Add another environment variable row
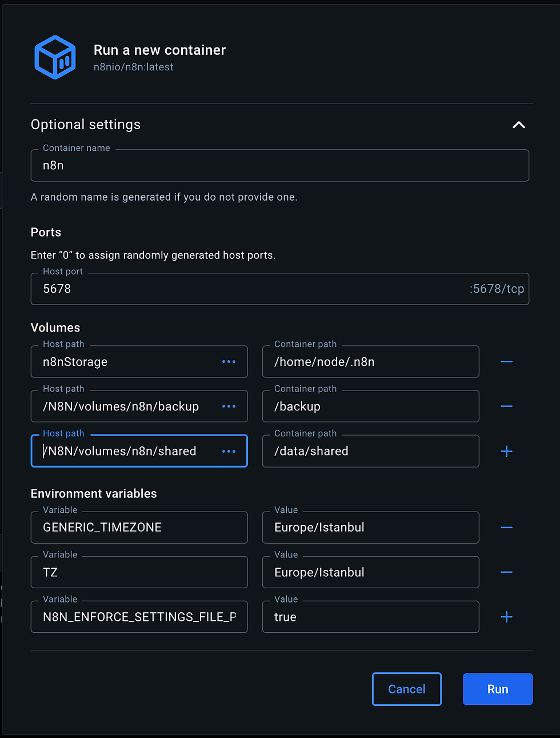 (x=506, y=617)
